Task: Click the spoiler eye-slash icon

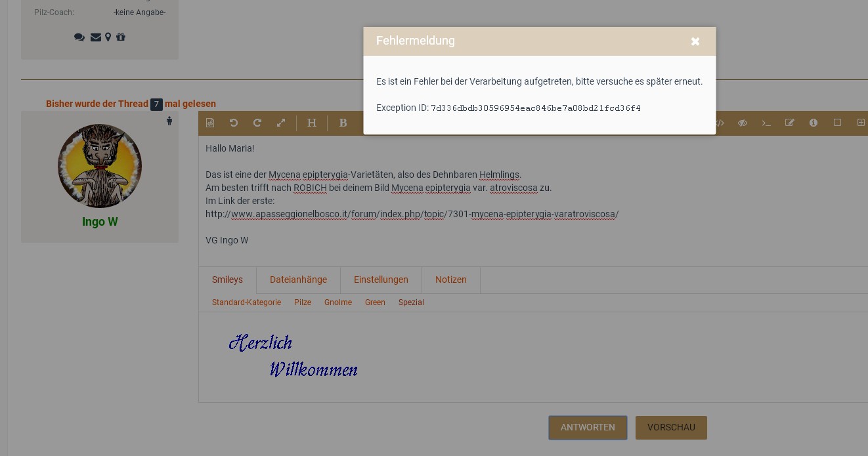Action: click(x=743, y=123)
